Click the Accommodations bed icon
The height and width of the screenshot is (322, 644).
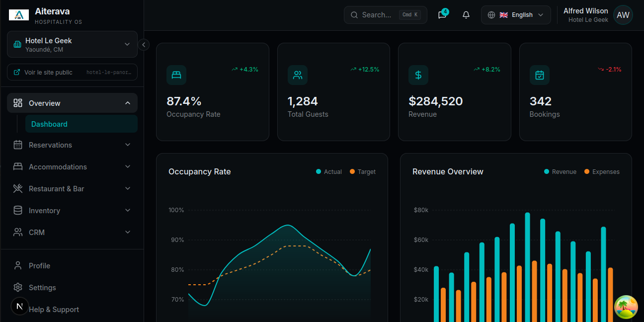click(x=18, y=166)
